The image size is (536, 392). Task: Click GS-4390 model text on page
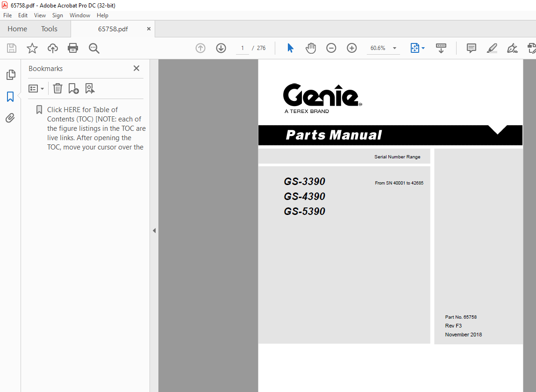304,197
